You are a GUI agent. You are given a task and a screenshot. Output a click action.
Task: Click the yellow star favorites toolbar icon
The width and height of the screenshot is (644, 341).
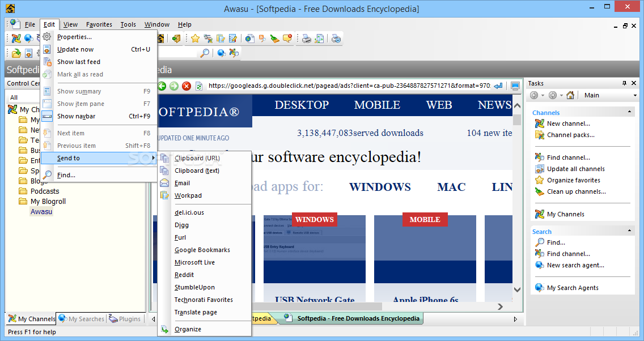[195, 39]
